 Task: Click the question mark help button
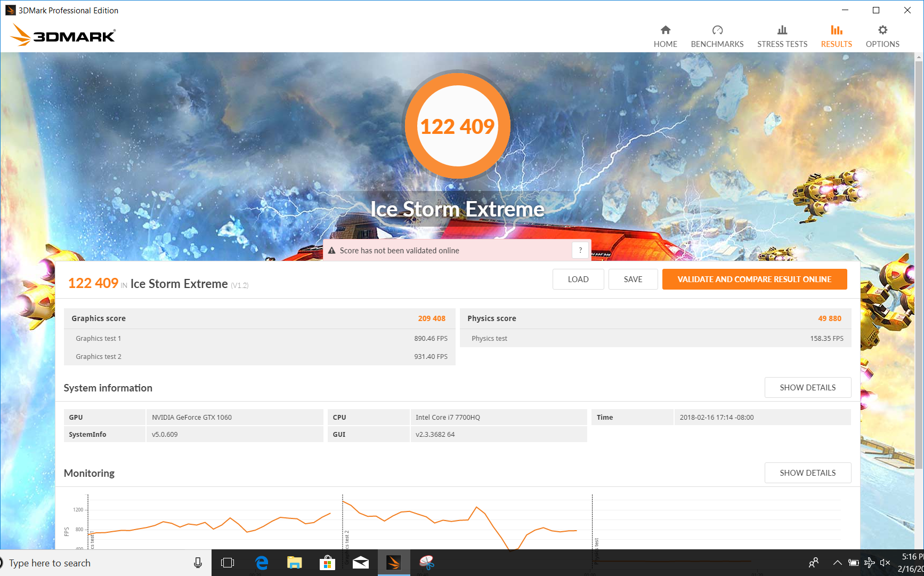pyautogui.click(x=580, y=250)
